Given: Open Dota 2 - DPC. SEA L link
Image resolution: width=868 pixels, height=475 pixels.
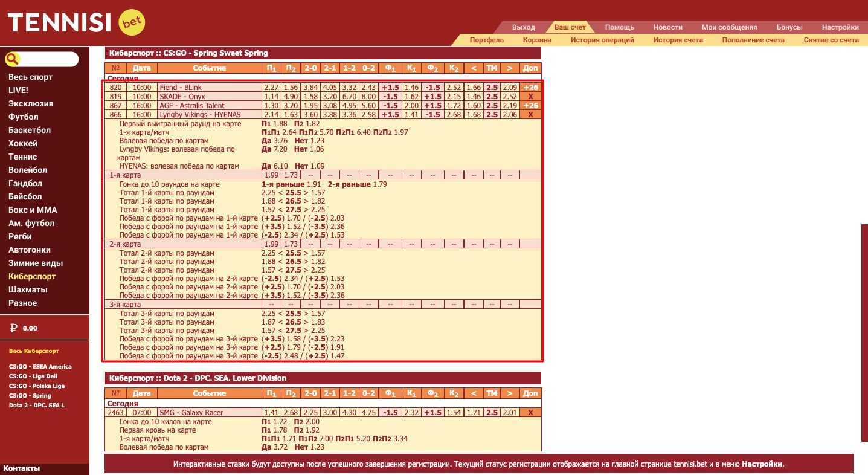Looking at the screenshot, I should click(37, 406).
